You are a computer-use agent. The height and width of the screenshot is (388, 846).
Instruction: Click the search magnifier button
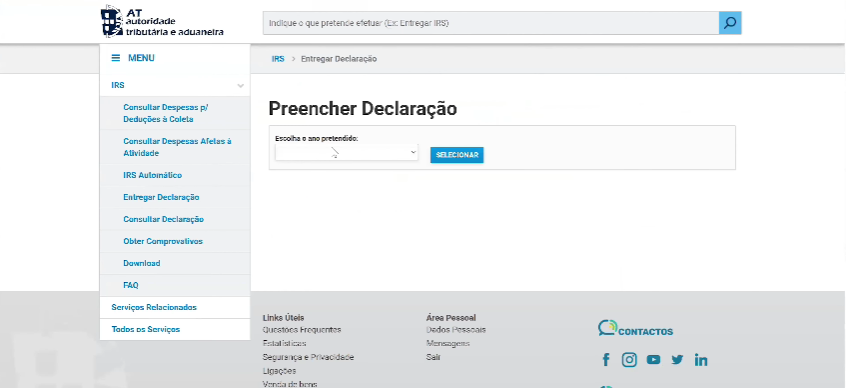click(730, 23)
